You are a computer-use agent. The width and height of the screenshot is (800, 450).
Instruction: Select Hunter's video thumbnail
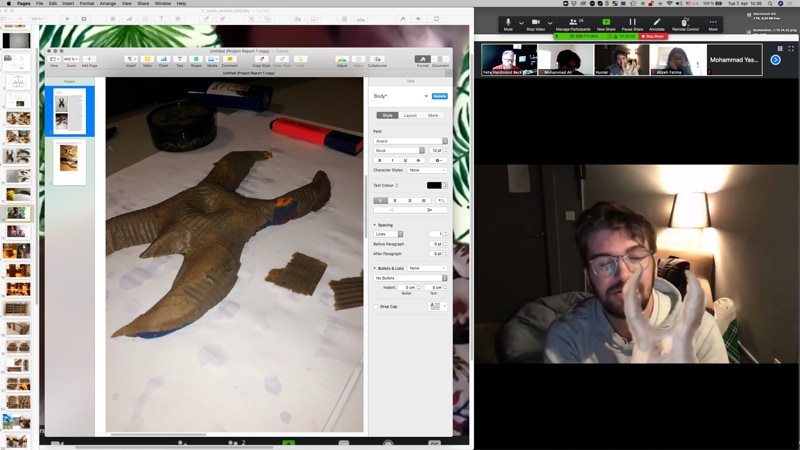click(621, 60)
